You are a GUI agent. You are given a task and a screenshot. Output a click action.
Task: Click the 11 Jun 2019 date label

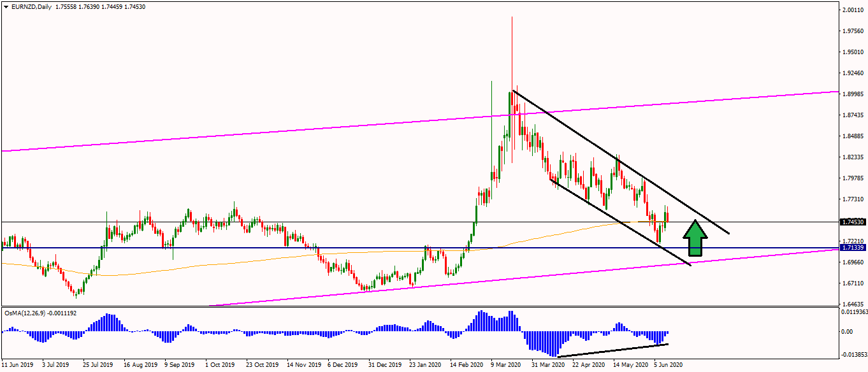17,365
